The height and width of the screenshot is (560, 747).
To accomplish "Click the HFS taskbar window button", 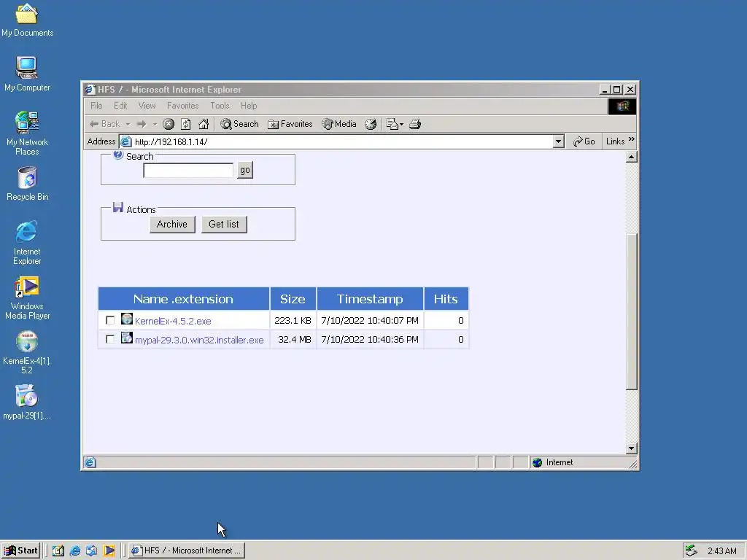I will [x=187, y=551].
